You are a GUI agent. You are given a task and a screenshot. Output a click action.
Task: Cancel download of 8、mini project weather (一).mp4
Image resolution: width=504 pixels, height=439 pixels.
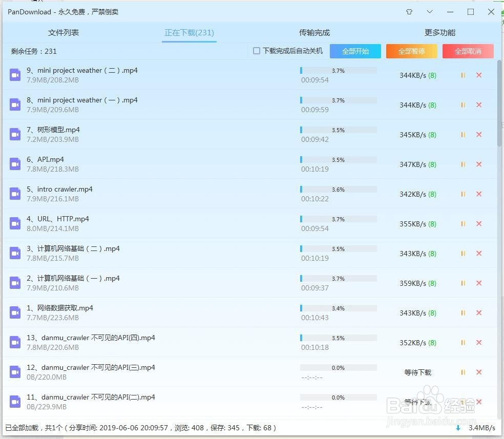coord(479,105)
